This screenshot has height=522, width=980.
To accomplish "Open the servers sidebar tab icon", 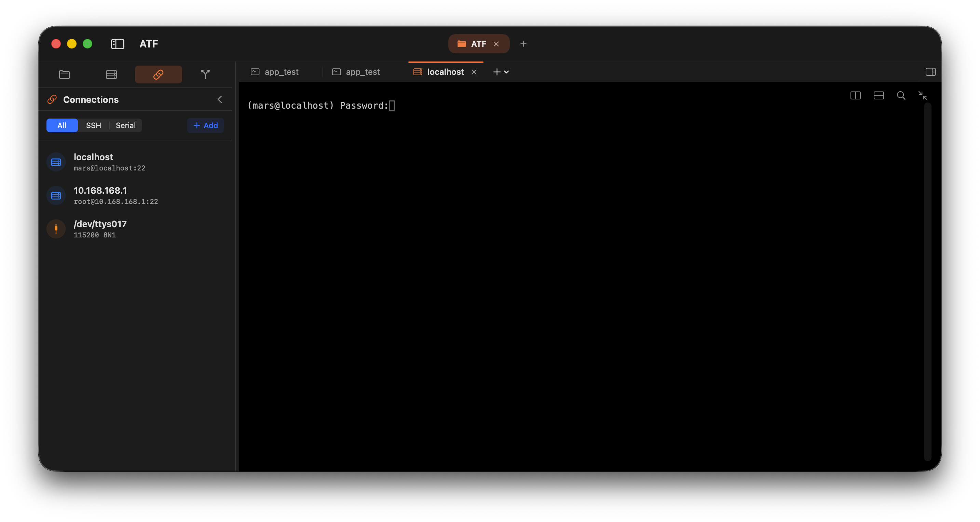I will pyautogui.click(x=111, y=74).
